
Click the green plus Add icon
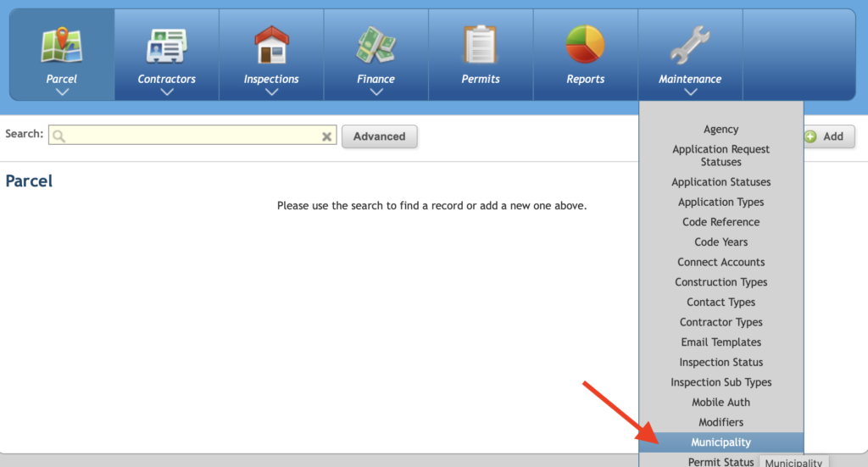coord(810,136)
